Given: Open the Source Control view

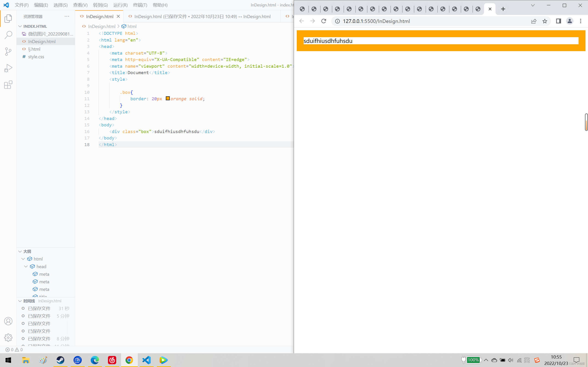Looking at the screenshot, I should tap(8, 51).
